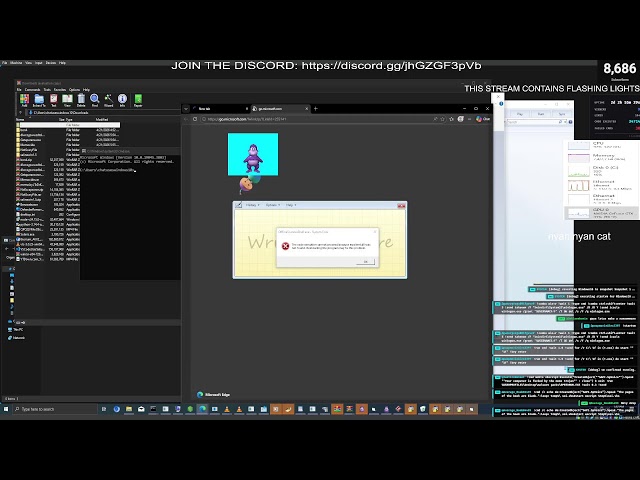Open File Explorer from the taskbar

(x=129, y=409)
